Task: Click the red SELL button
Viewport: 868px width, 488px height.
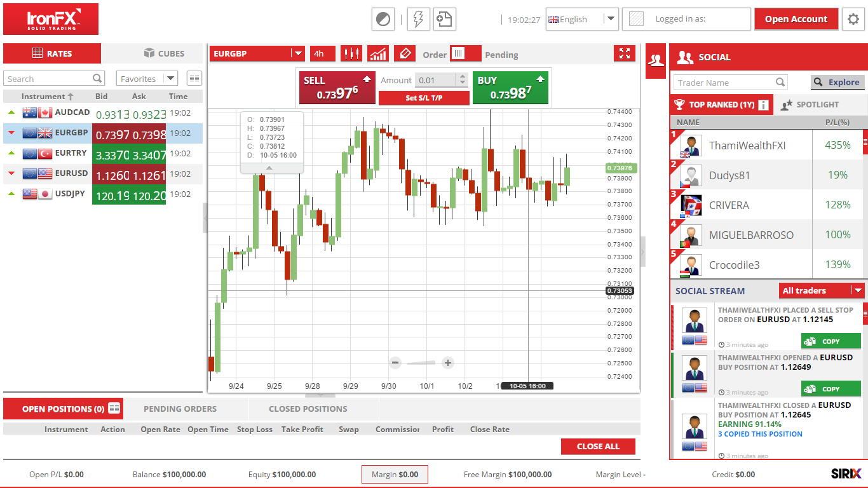Action: point(338,88)
